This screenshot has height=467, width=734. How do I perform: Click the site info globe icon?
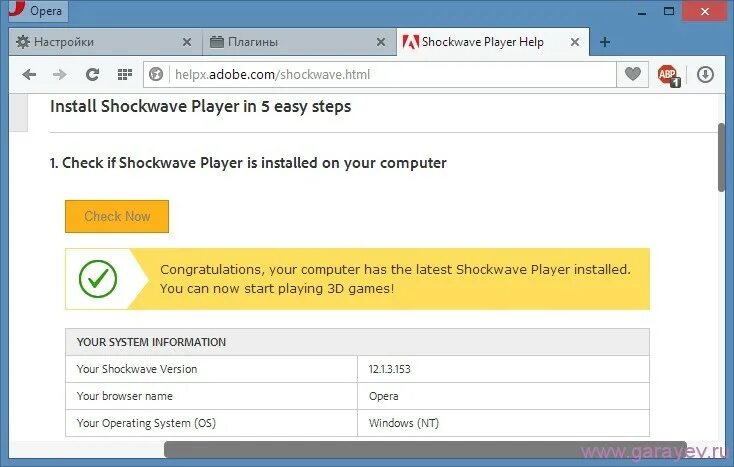tap(156, 74)
